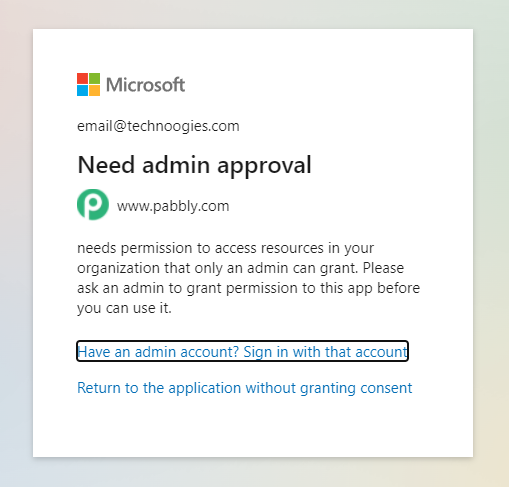Click the red square in Microsoft logo
509x487 pixels.
click(x=82, y=79)
